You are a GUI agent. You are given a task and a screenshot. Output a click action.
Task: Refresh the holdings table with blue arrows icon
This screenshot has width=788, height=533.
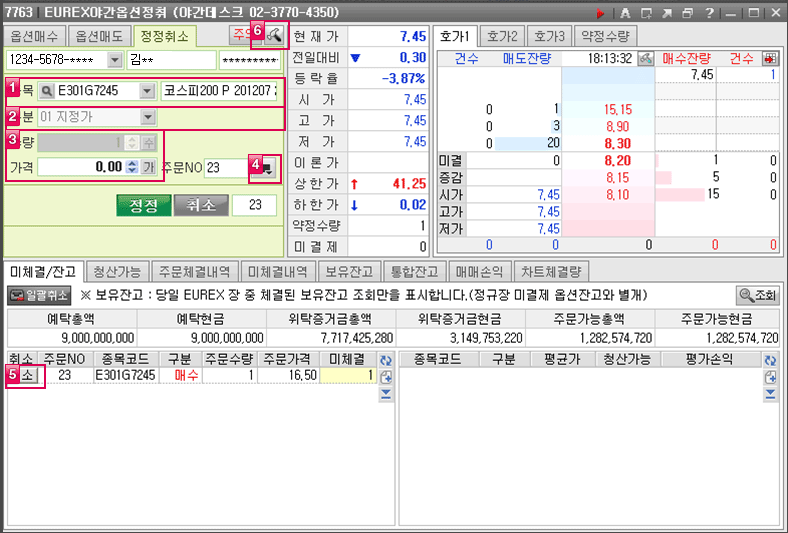(x=769, y=360)
